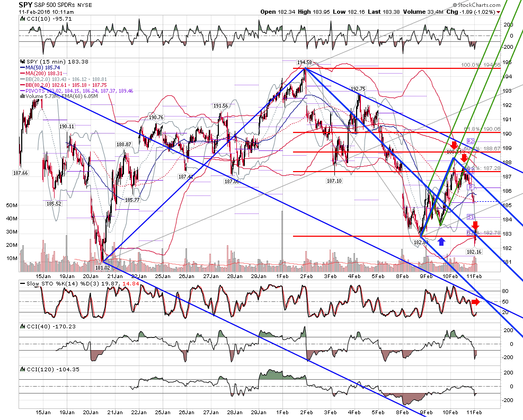Click the 188.87 price label
Image resolution: width=523 pixels, height=420 pixels.
(x=124, y=145)
